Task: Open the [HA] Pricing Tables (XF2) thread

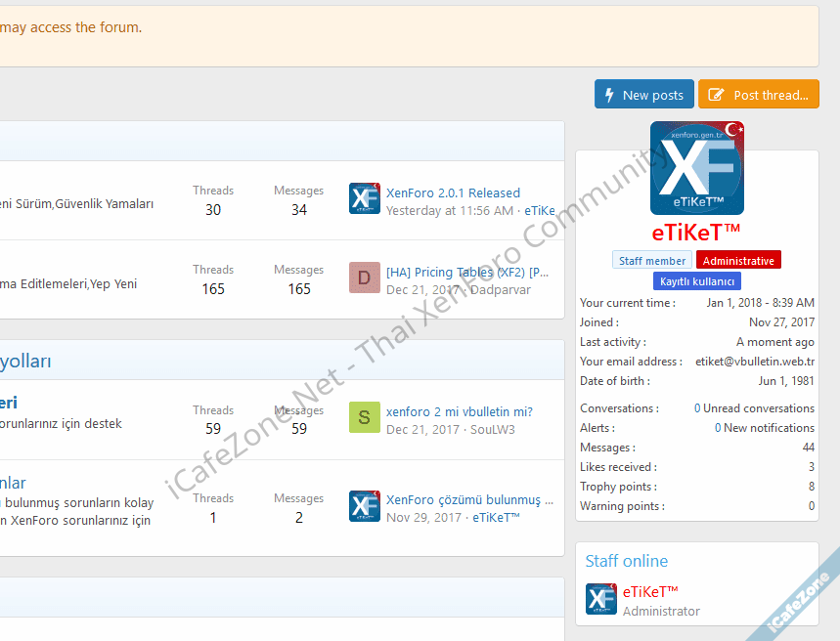Action: click(467, 272)
